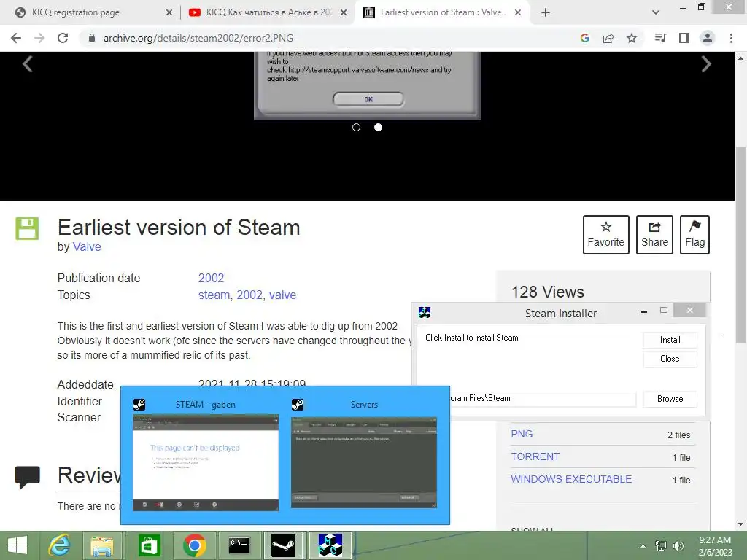Open the tab search dropdown chevron
This screenshot has width=747, height=560.
pos(656,12)
